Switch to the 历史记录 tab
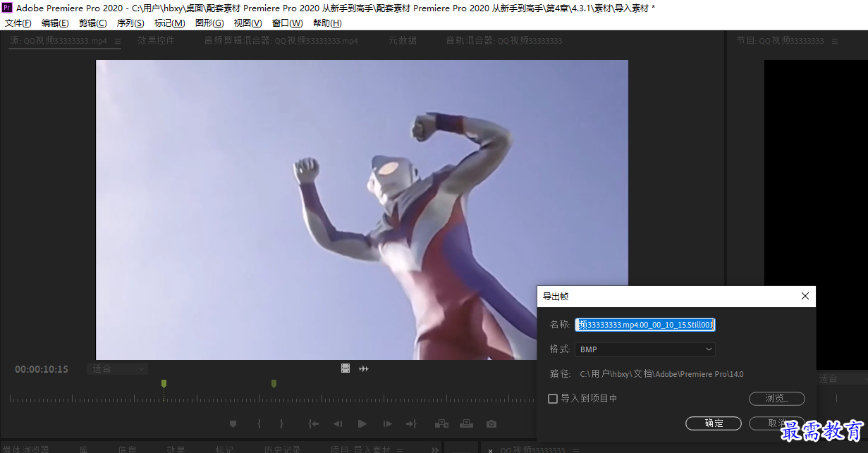 click(282, 449)
